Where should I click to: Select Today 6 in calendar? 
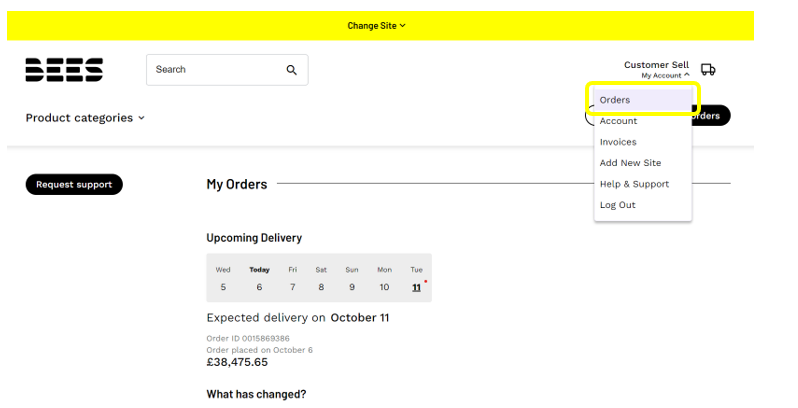pos(259,279)
